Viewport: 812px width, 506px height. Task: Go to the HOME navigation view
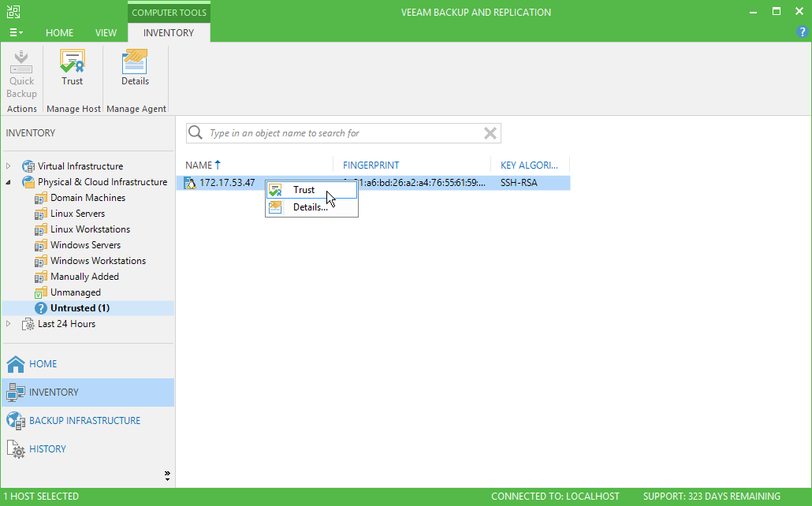pos(88,364)
